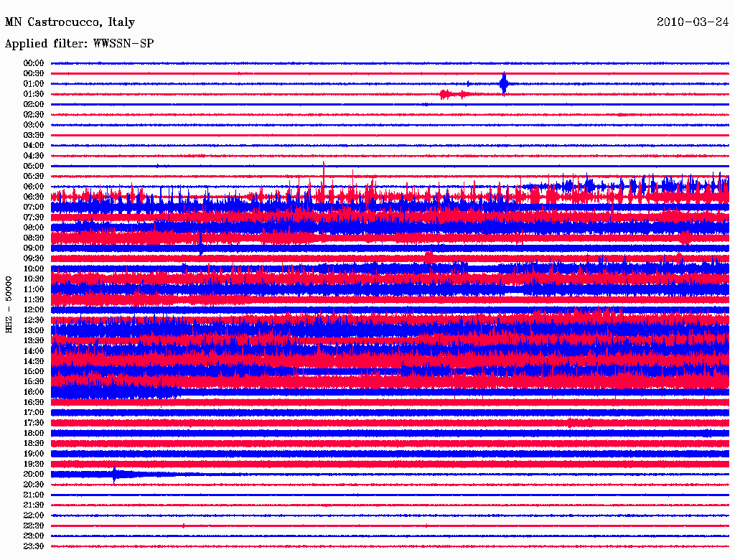This screenshot has height=560, width=735.
Task: Click the 'Applied filter: WWSSN-SP' text
Action: pyautogui.click(x=79, y=44)
